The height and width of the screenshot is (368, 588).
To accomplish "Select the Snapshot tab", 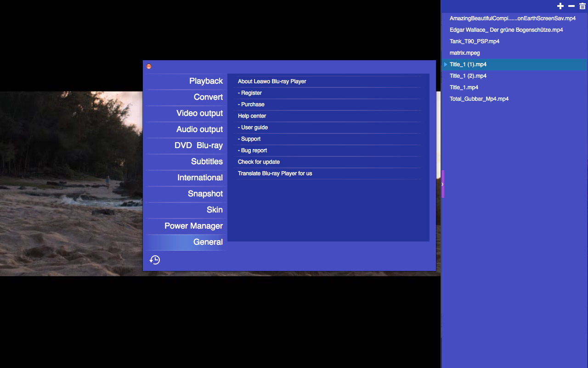I will point(186,194).
